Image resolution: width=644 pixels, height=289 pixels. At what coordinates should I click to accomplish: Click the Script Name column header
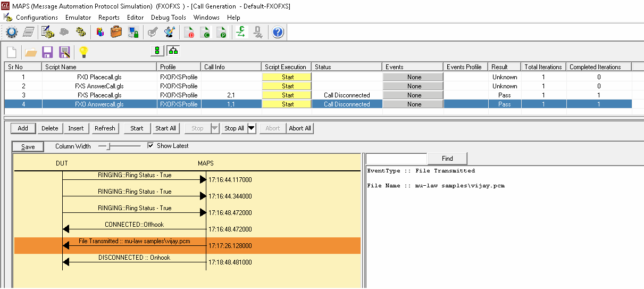pos(100,67)
